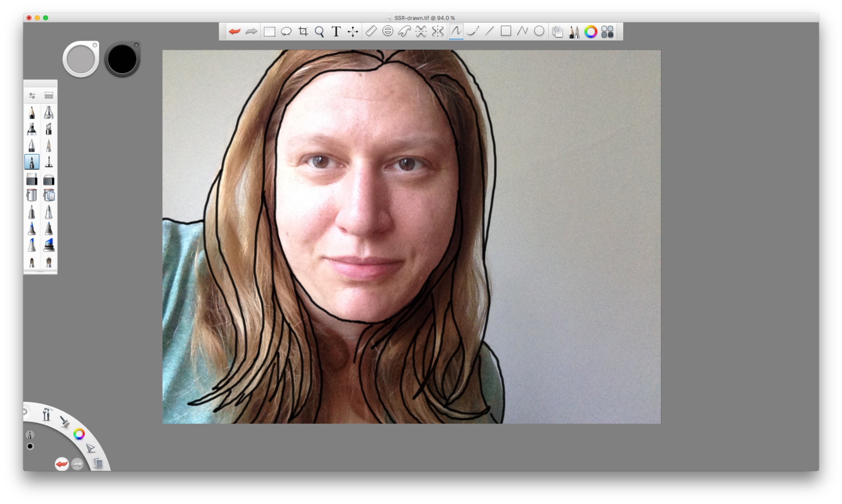842x504 pixels.
Task: Enable the Ellipse guide tool
Action: [388, 31]
